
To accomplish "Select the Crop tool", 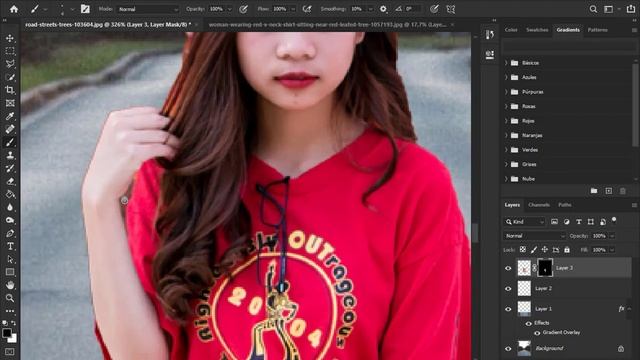I will point(10,90).
